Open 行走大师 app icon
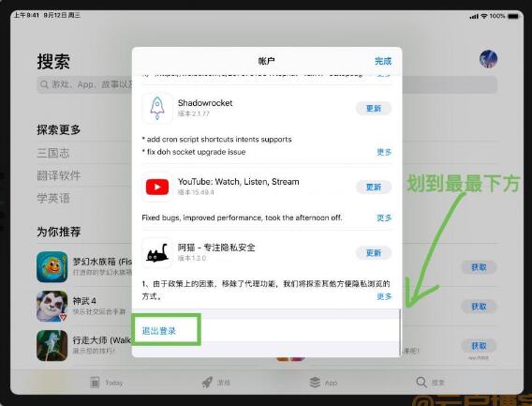Viewport: 532px width, 406px height. pos(52,346)
